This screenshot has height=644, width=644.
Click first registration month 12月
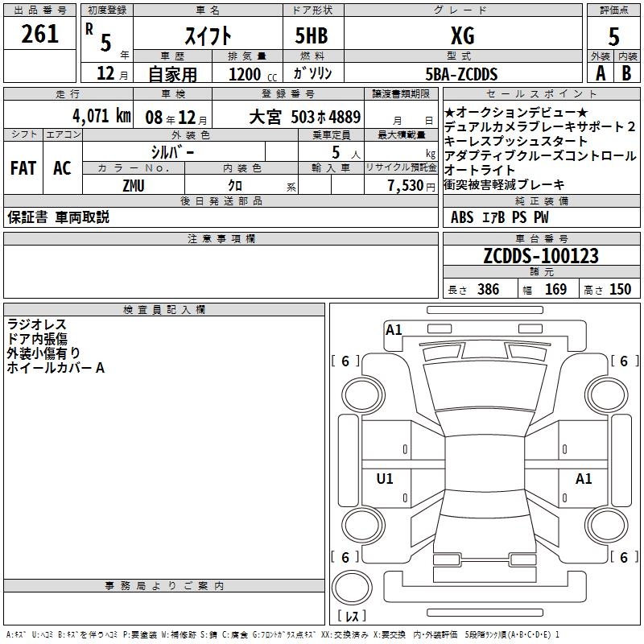point(113,73)
